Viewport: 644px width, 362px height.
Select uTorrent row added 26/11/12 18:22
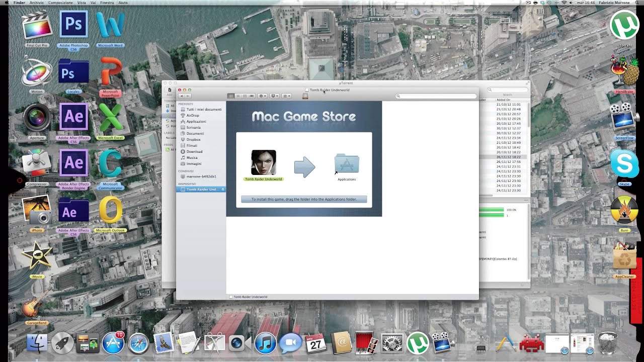504,157
